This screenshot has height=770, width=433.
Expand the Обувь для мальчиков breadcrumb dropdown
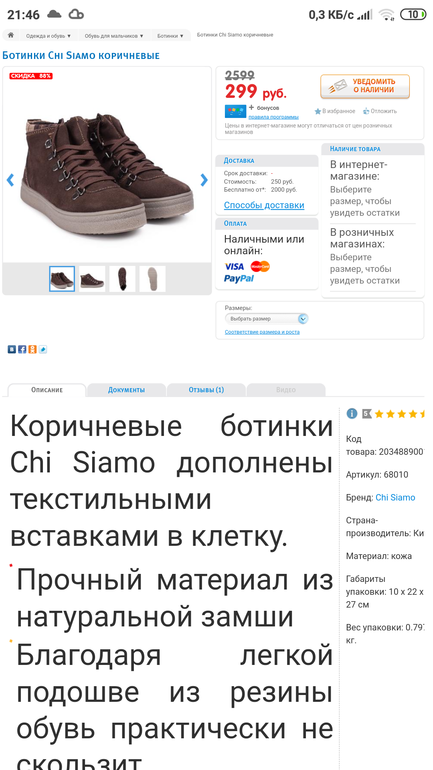pyautogui.click(x=113, y=36)
